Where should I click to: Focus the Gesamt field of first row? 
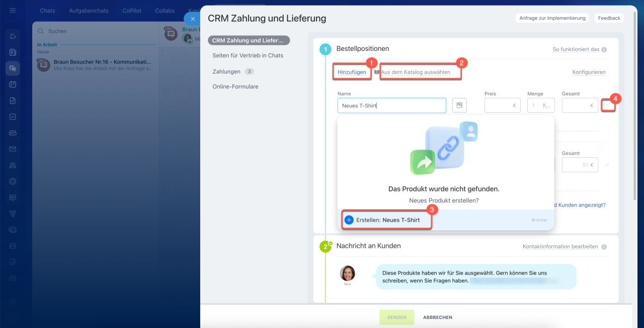(580, 105)
